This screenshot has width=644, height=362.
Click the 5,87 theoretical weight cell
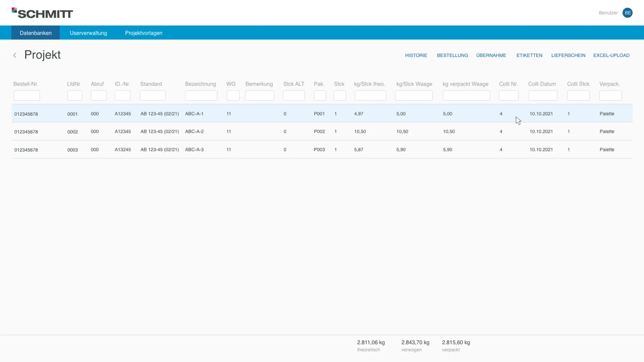pyautogui.click(x=358, y=149)
